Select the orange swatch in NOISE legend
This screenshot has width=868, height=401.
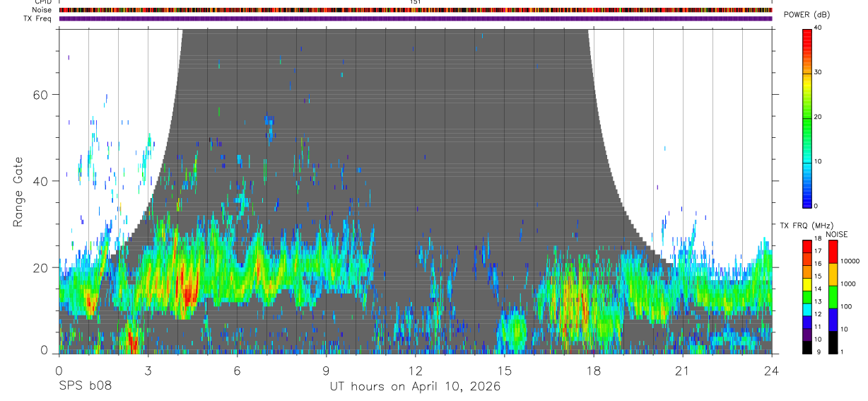point(833,274)
